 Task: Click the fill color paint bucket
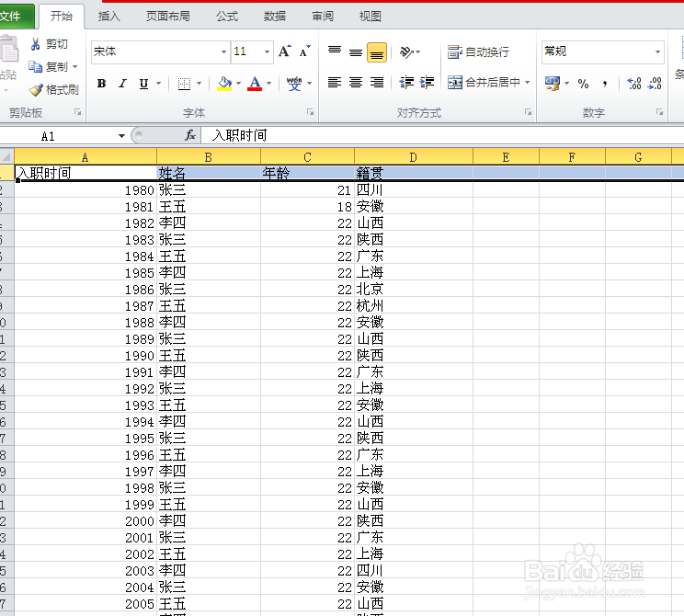(x=224, y=84)
